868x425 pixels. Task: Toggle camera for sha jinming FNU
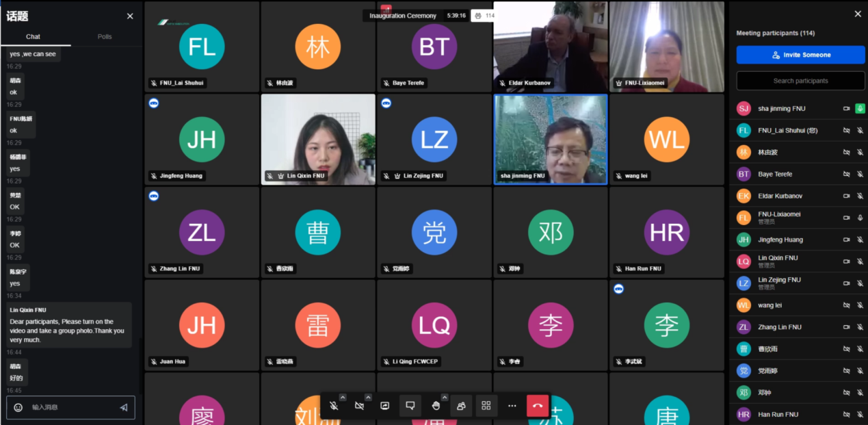click(x=846, y=109)
